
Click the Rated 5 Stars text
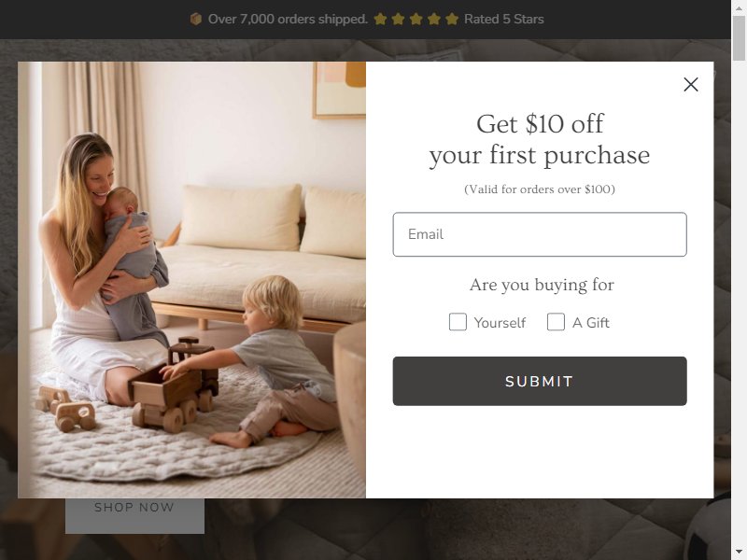(504, 19)
